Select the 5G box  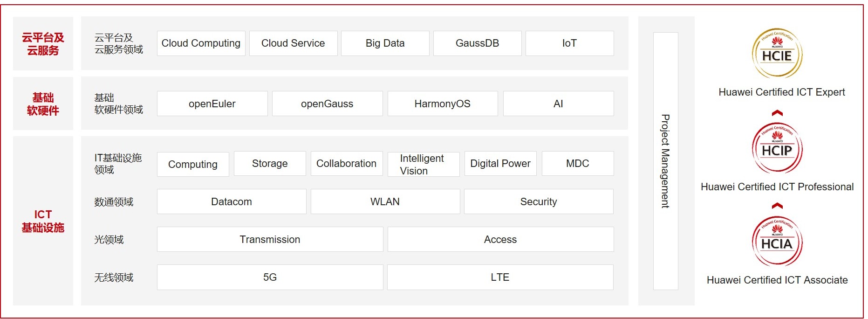click(270, 277)
